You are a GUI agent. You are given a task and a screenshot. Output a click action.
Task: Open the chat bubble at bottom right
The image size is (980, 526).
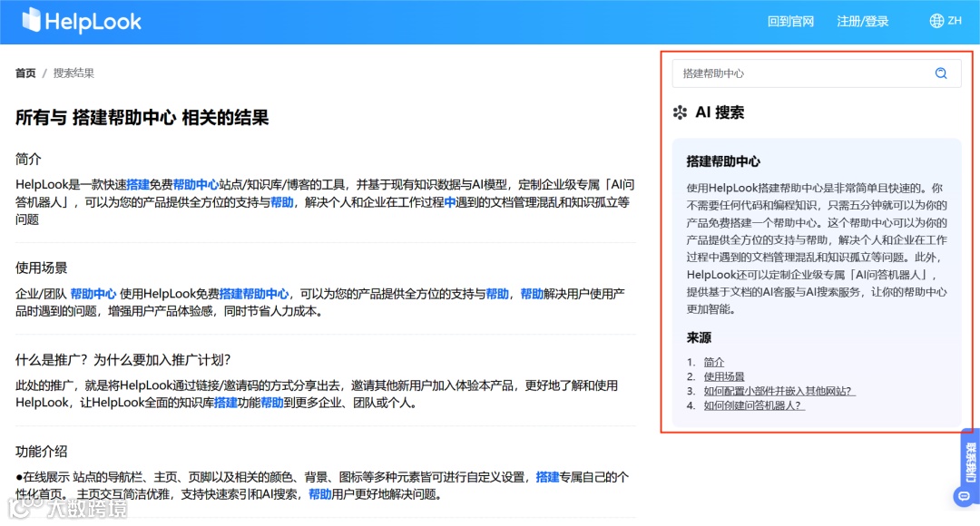[962, 496]
